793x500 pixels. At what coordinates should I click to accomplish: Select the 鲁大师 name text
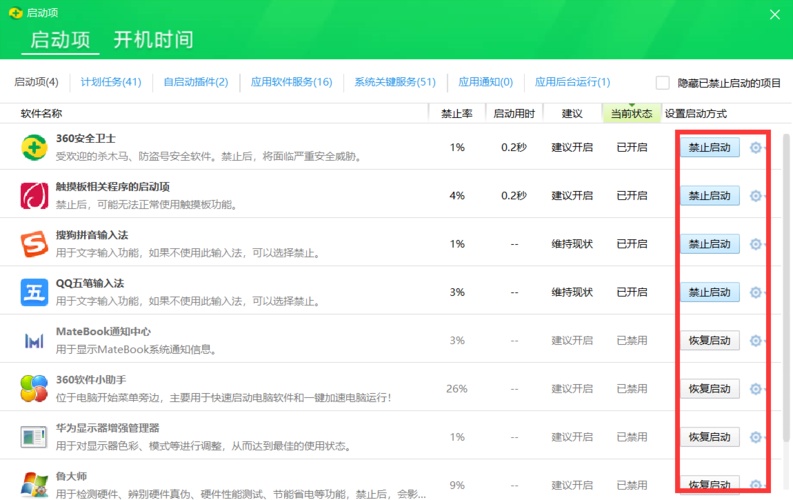point(71,476)
